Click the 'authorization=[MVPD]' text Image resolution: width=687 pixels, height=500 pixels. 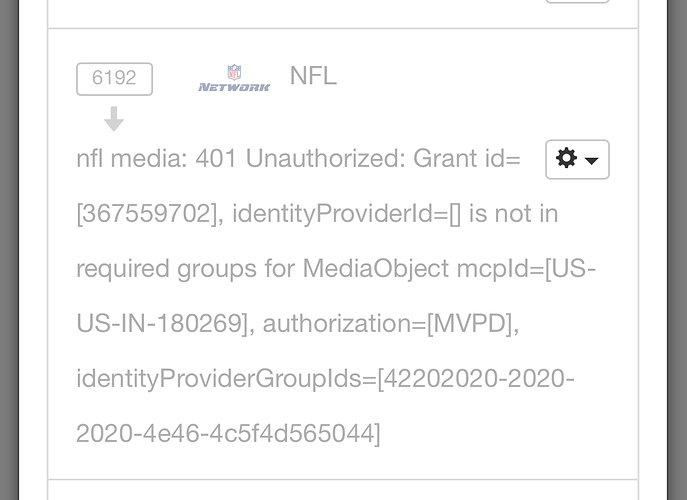pyautogui.click(x=390, y=324)
